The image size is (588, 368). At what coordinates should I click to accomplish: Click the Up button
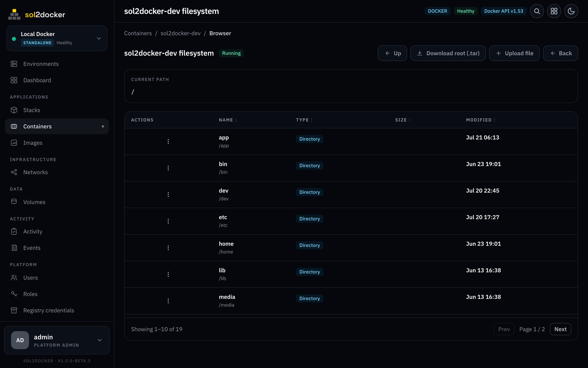click(x=392, y=53)
